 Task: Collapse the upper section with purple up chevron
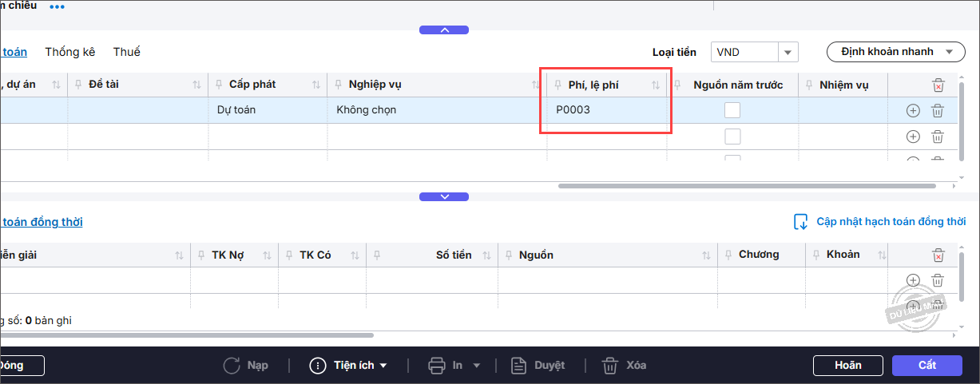click(x=444, y=30)
